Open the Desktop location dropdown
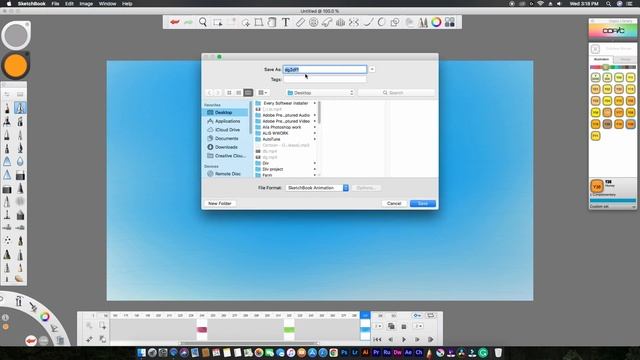Viewport: 640px width, 360px height. click(320, 93)
